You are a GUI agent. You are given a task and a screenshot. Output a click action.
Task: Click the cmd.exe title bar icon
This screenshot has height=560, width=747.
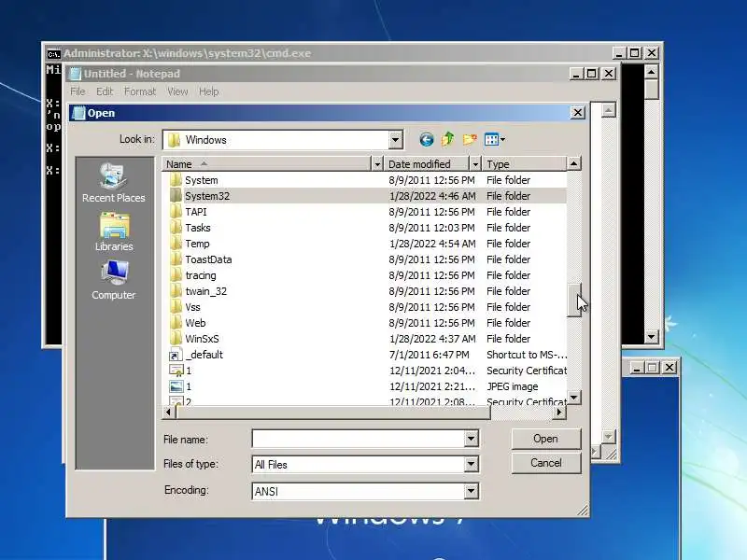point(54,53)
